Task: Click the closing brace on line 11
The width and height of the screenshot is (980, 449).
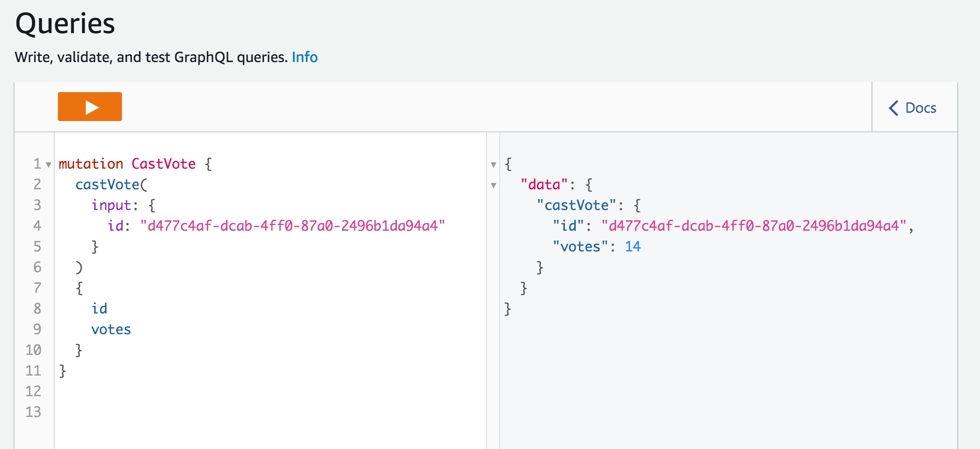Action: point(63,371)
